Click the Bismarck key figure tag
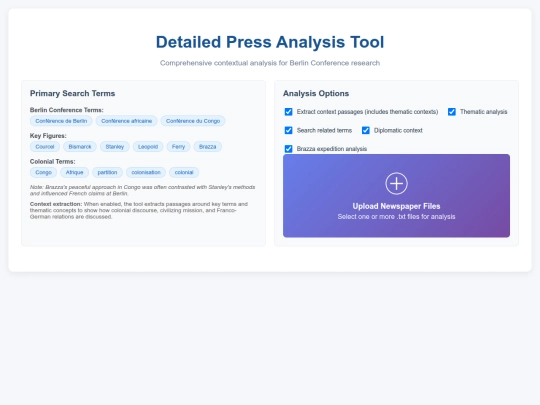The image size is (540, 405). [80, 147]
